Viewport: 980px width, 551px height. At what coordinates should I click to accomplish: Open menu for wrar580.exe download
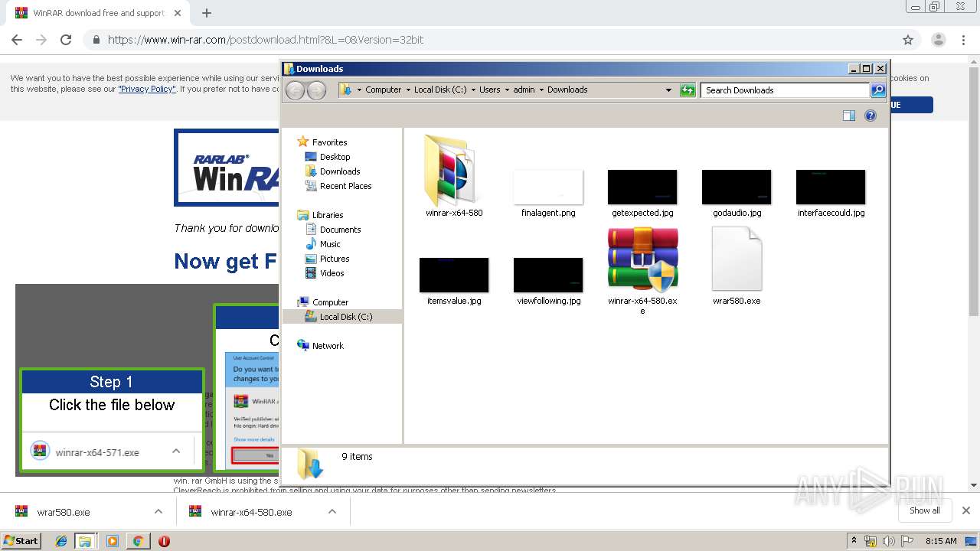point(158,512)
